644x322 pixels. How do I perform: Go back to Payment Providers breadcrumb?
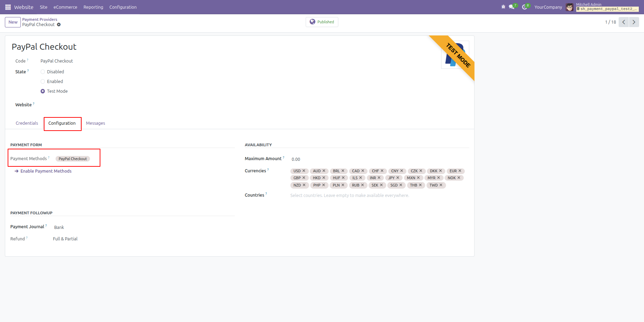40,19
